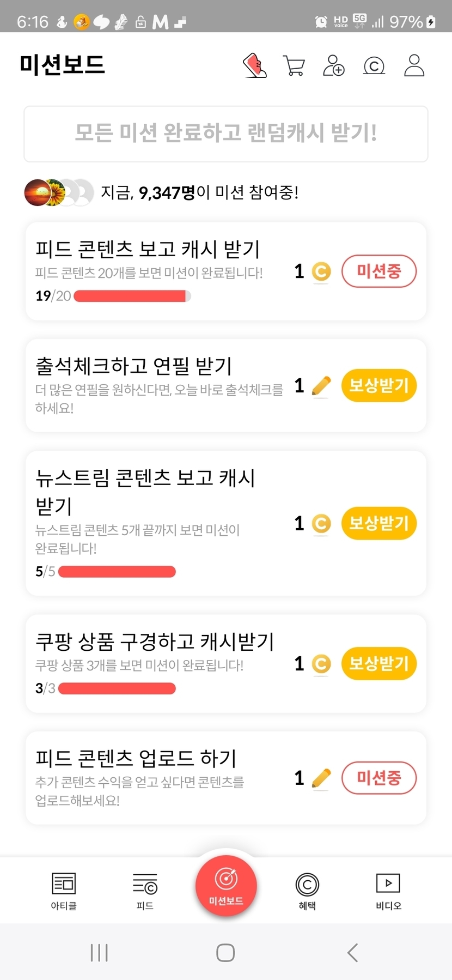
Task: Tap the 랜덤캐시 받기 banner
Action: click(x=226, y=134)
